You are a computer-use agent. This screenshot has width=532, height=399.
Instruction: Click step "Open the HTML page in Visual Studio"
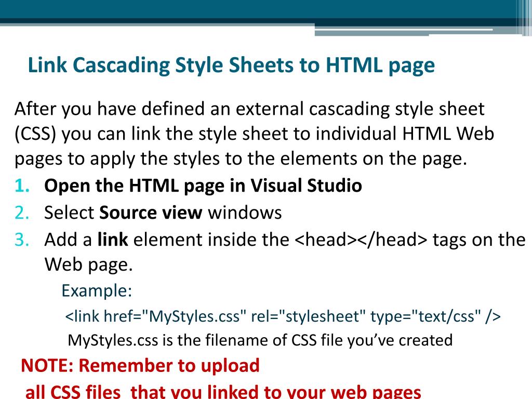(203, 186)
